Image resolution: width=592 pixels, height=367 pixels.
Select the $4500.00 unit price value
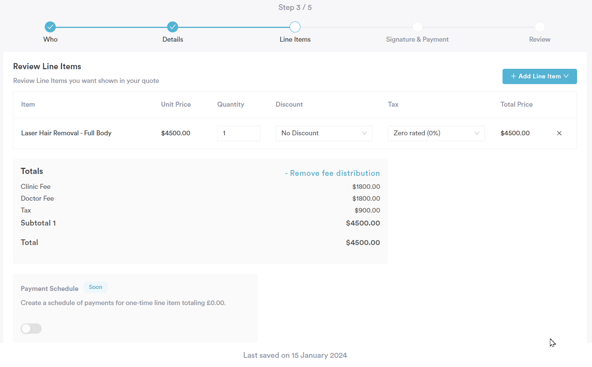click(176, 133)
